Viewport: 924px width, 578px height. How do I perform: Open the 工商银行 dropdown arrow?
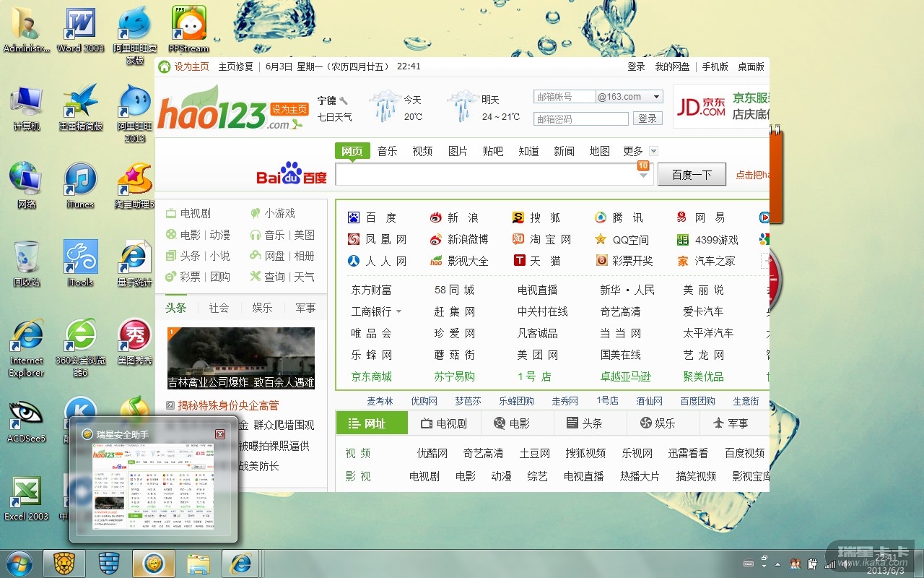click(398, 312)
